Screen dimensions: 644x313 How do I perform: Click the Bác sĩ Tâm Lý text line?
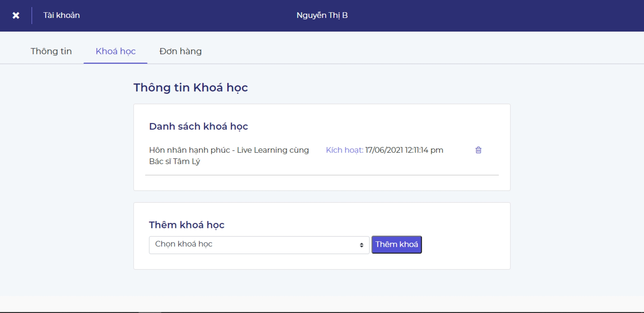coord(174,161)
